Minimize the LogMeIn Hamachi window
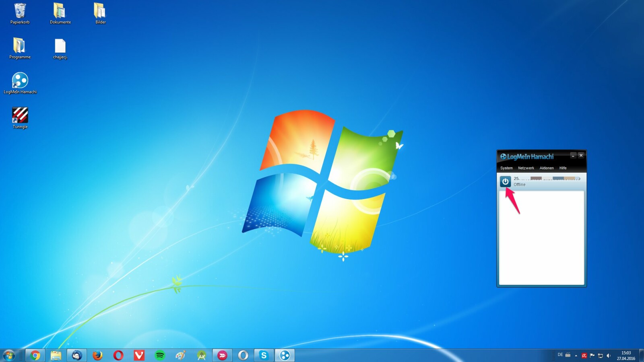Screen dimensions: 644x362 (x=573, y=155)
